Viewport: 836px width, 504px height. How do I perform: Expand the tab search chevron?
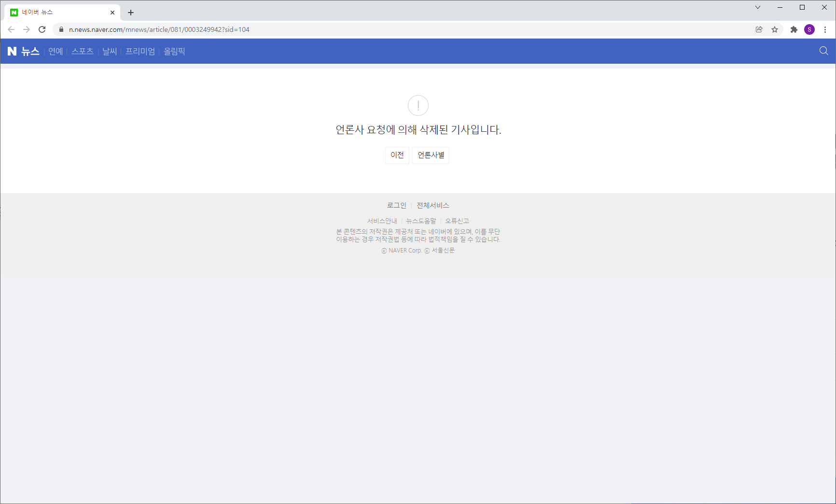(758, 7)
